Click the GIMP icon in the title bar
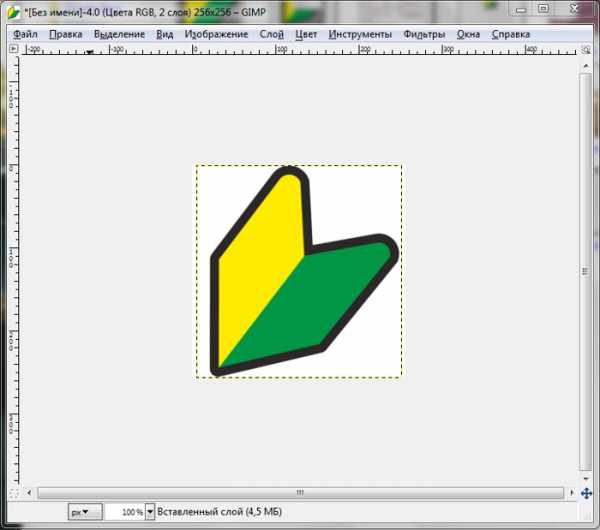 coord(13,12)
